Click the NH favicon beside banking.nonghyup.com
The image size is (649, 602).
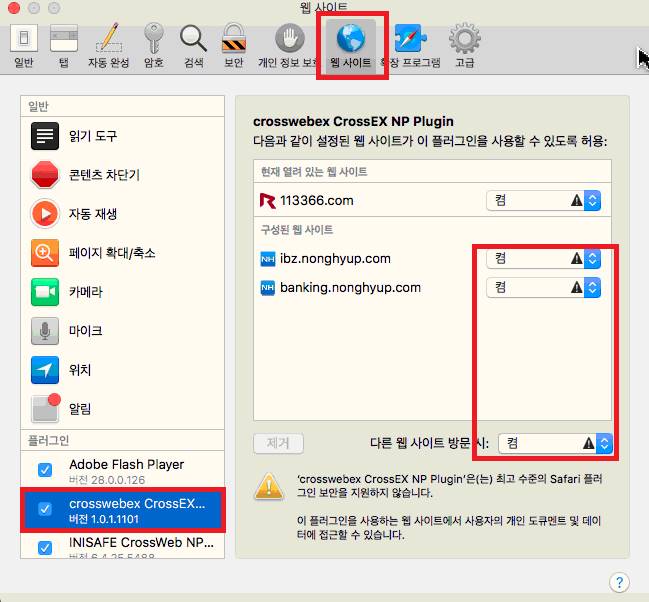pyautogui.click(x=268, y=288)
